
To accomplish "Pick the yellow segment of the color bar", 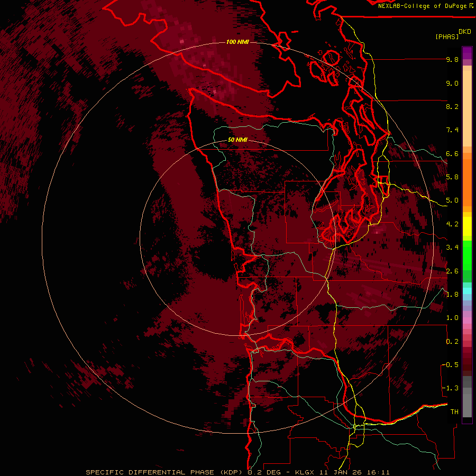I will pos(467,226).
